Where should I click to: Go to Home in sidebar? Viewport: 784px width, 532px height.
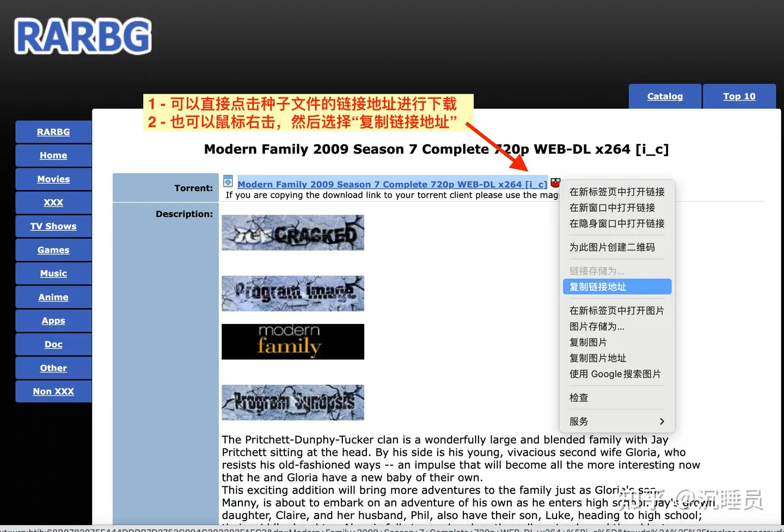[x=53, y=155]
